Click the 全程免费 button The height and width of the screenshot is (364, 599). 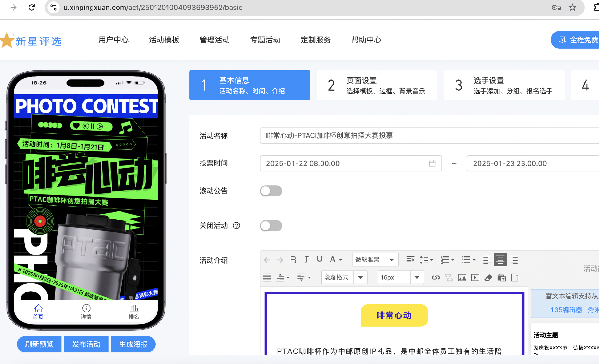(x=575, y=40)
